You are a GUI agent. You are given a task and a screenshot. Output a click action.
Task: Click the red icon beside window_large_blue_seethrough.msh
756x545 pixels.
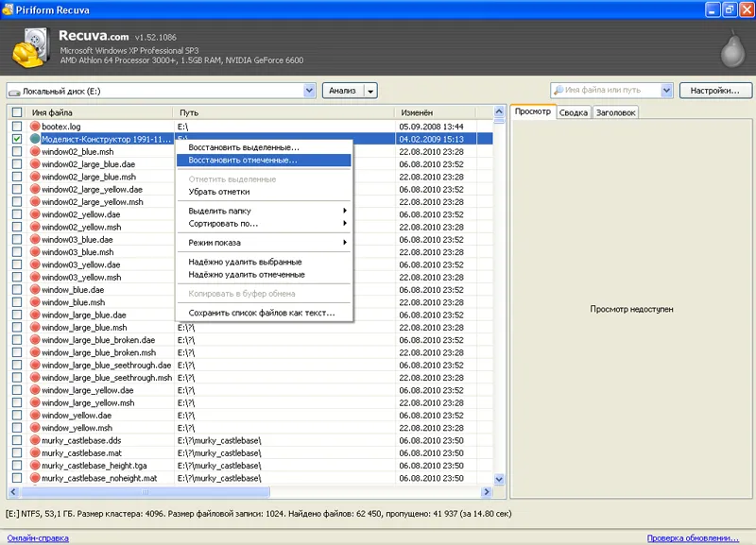point(35,378)
